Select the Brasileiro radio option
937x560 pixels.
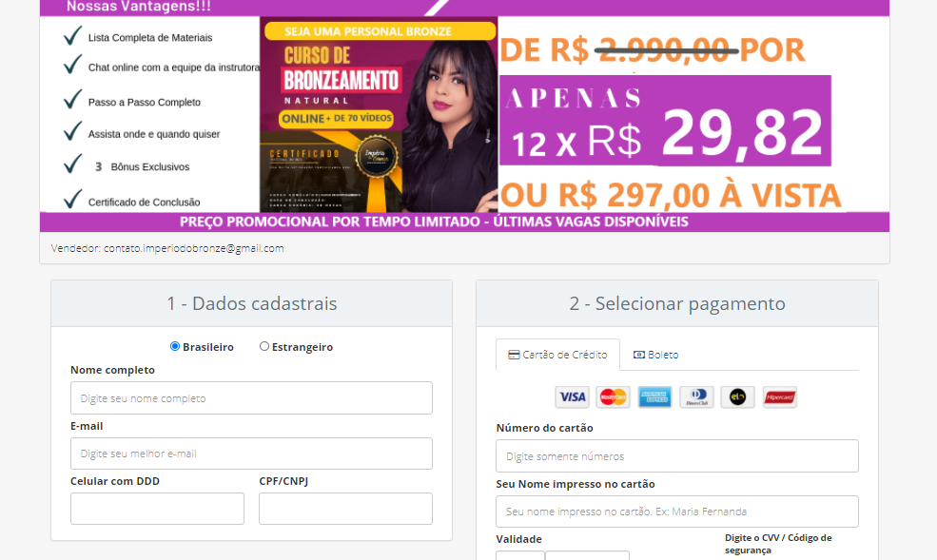click(x=175, y=346)
